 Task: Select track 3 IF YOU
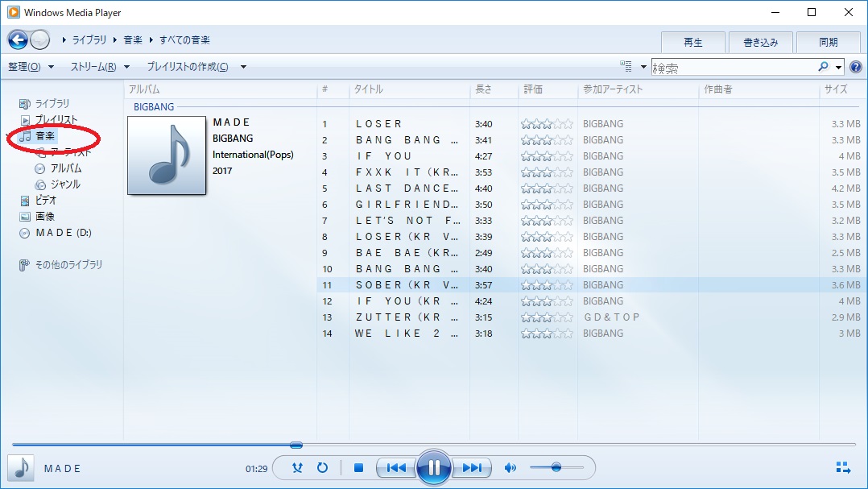[x=383, y=156]
